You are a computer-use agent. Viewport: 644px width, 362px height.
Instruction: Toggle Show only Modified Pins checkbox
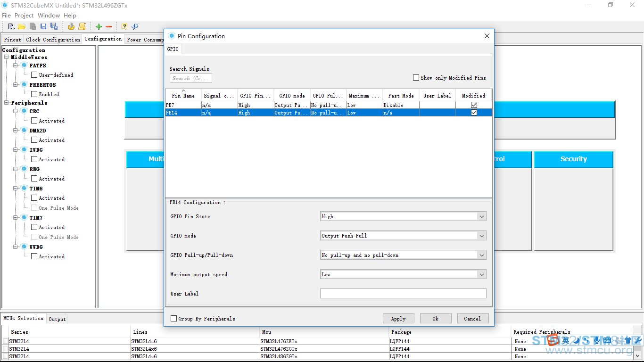(416, 78)
